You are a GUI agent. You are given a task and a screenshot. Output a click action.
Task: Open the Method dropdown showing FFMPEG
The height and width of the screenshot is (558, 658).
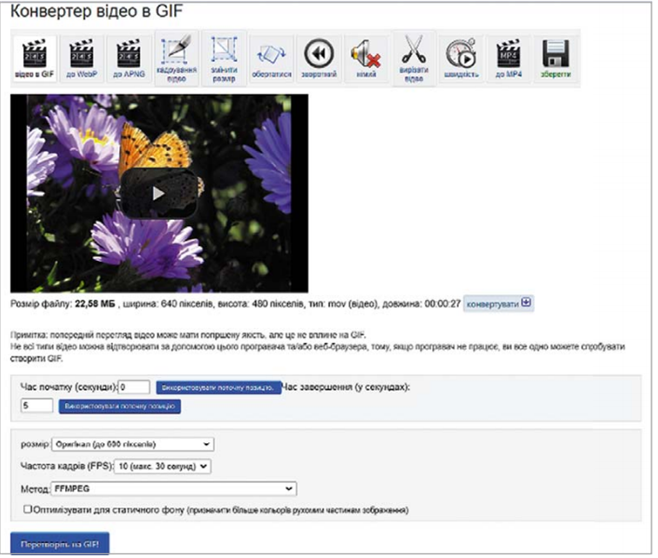174,488
